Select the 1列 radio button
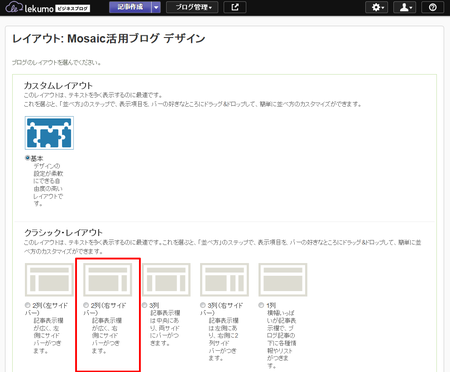The height and width of the screenshot is (372, 450). point(261,305)
